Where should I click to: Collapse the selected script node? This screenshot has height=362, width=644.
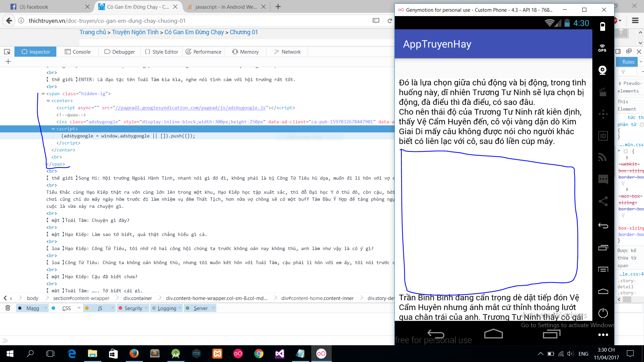53,129
